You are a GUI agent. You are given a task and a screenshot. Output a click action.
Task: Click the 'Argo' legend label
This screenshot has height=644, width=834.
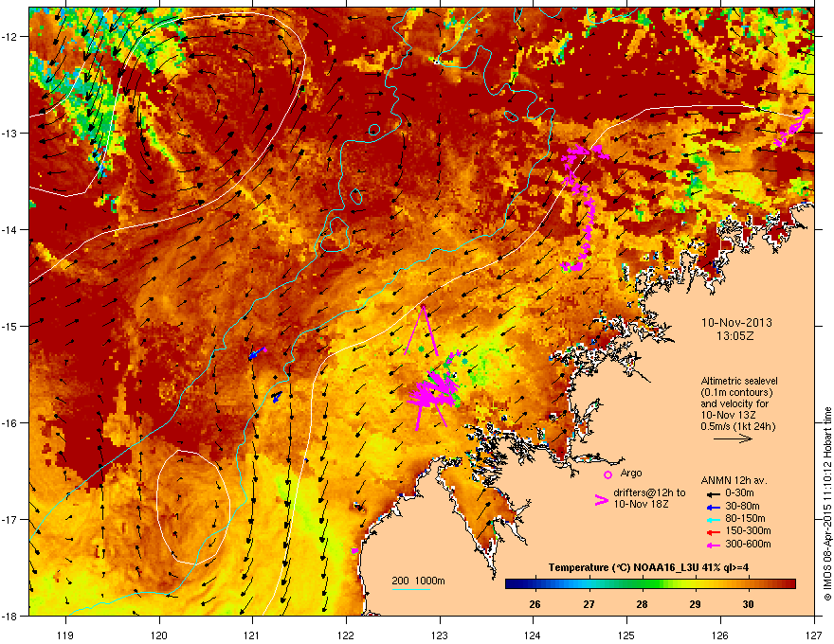(631, 473)
